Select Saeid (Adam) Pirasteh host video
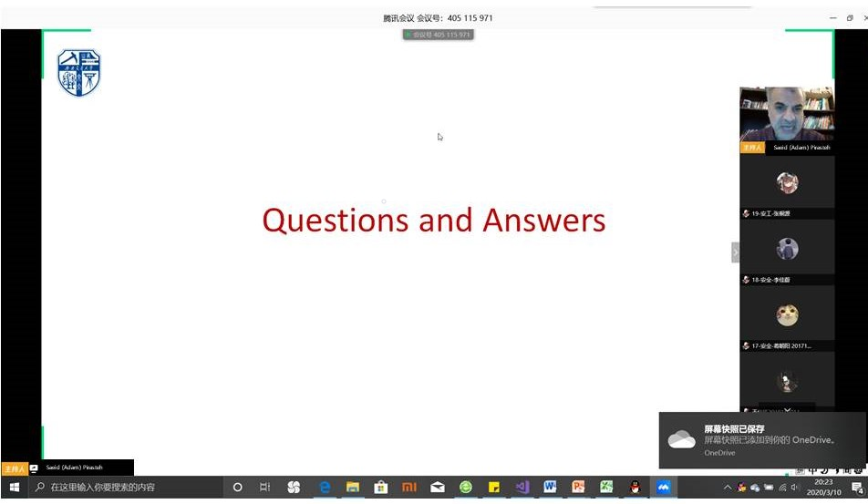Screen dimensions: 868x504 click(786, 114)
